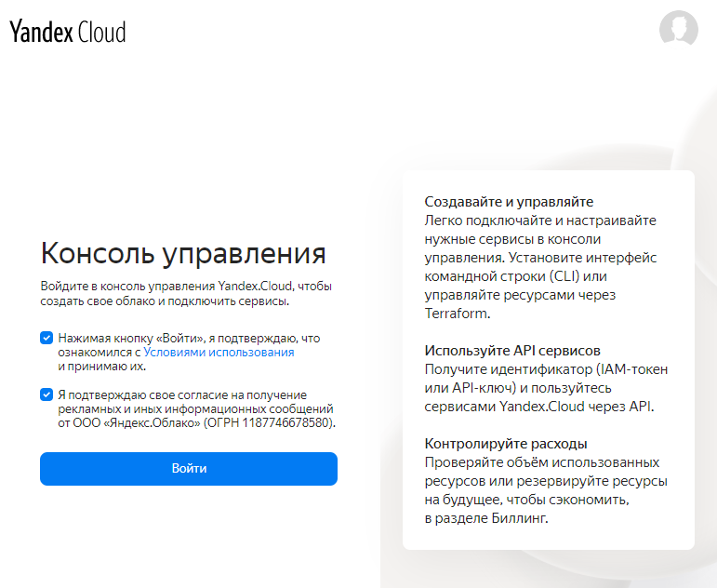Image resolution: width=717 pixels, height=588 pixels.
Task: Click the ОГРН 1187746678580 line
Action: pos(196,422)
